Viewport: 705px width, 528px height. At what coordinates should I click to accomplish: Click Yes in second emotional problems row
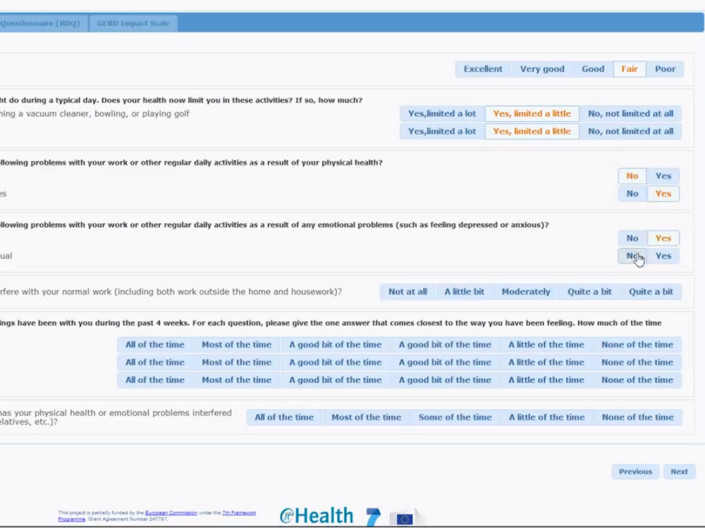pyautogui.click(x=663, y=256)
